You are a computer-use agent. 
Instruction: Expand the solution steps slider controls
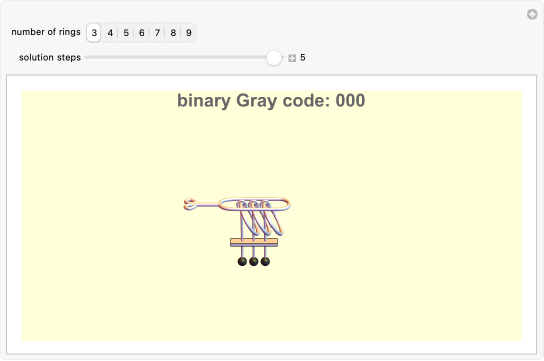point(292,58)
